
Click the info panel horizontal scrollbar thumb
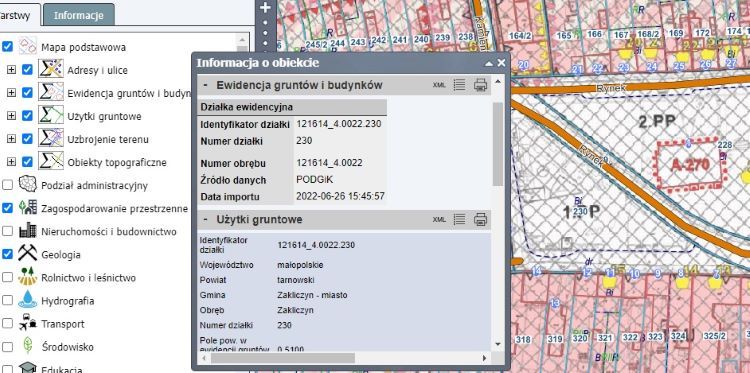coord(283,358)
